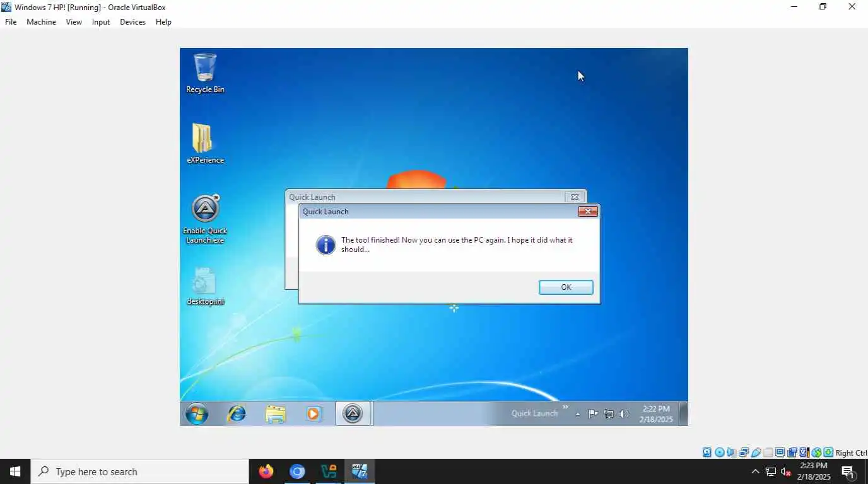The width and height of the screenshot is (868, 484).
Task: Select Enable Quick Launch.exe desktop icon
Action: [x=205, y=219]
